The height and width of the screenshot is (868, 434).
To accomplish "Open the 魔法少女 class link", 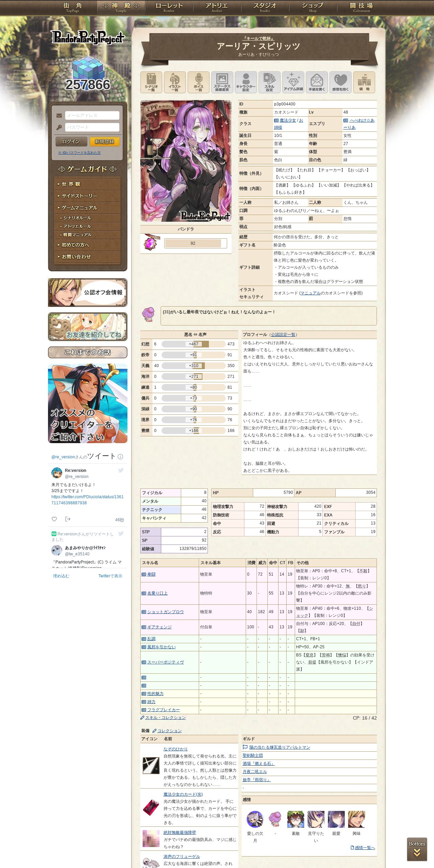I will click(288, 120).
